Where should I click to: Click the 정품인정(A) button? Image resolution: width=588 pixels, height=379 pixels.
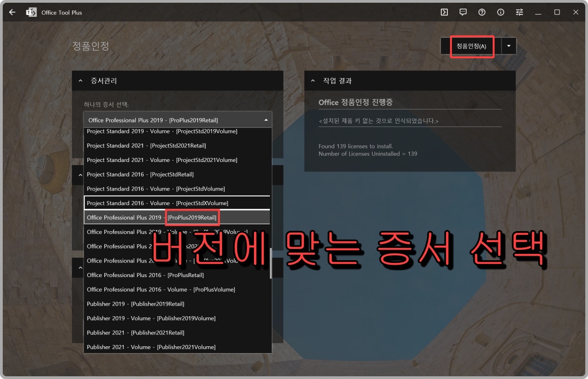click(471, 46)
